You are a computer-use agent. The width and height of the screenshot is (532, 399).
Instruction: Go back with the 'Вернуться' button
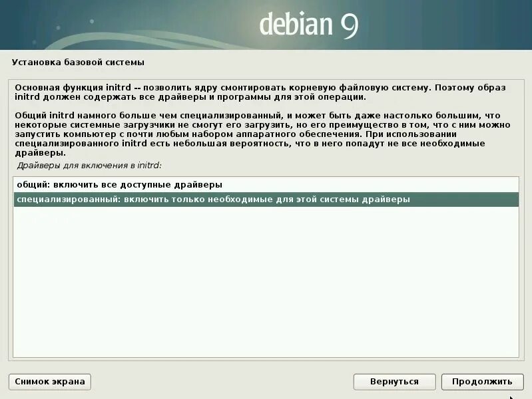(394, 382)
